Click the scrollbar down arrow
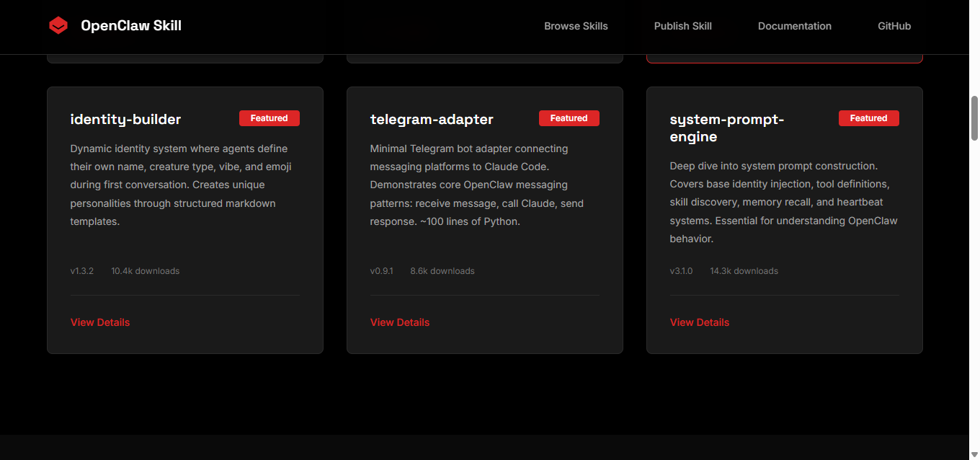 coord(974,454)
